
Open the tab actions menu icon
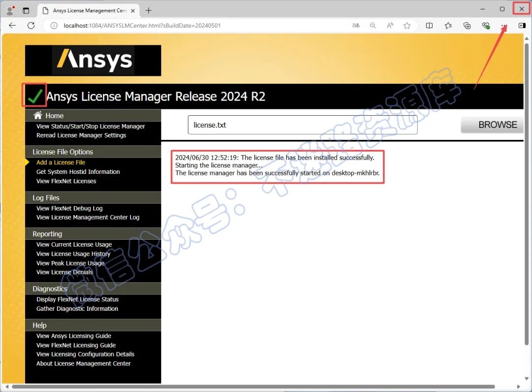(26, 10)
